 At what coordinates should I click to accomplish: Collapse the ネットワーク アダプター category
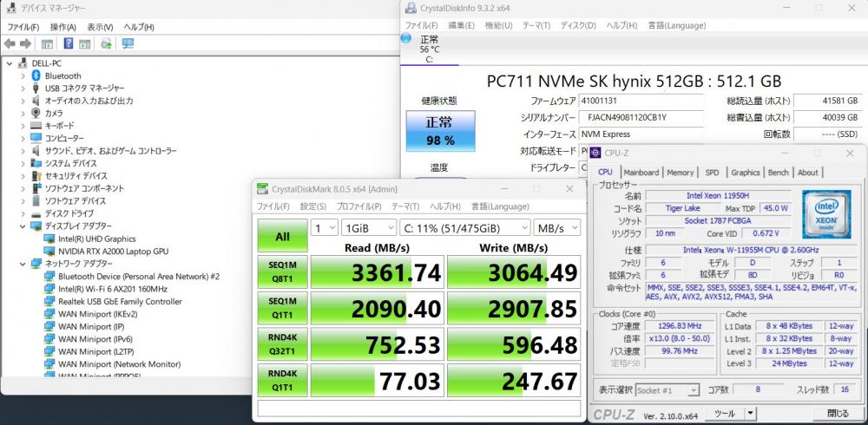(x=23, y=264)
